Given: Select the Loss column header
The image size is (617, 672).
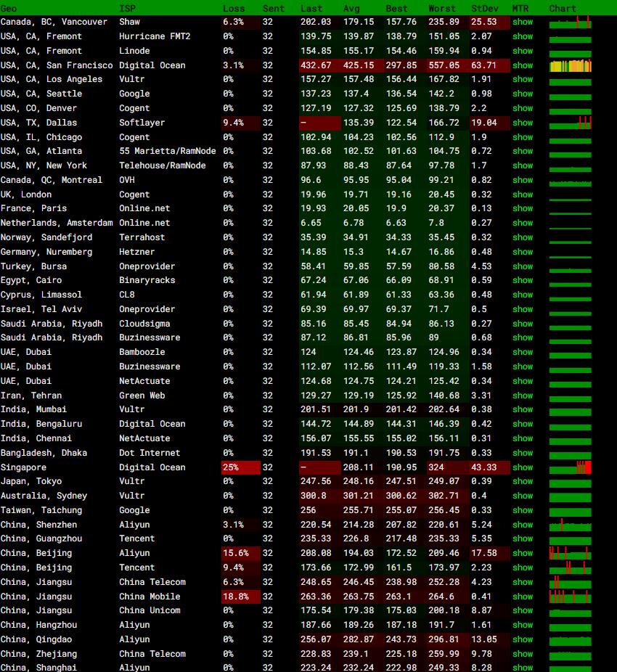Looking at the screenshot, I should click(x=234, y=9).
